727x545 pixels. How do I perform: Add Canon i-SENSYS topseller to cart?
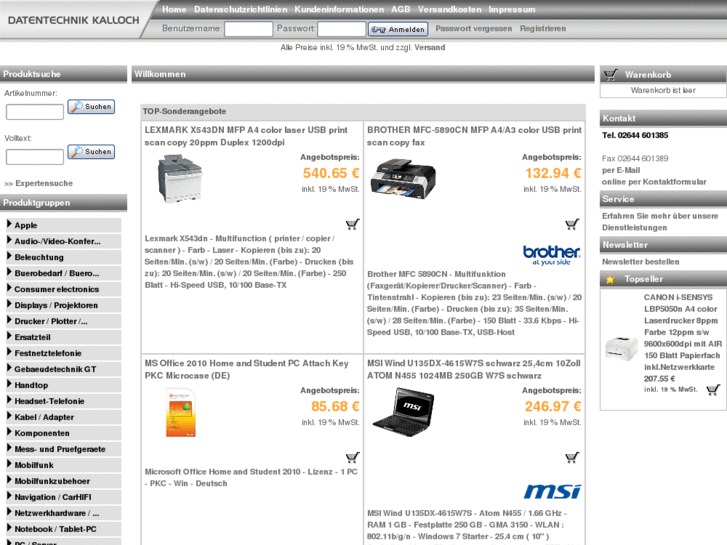(713, 390)
